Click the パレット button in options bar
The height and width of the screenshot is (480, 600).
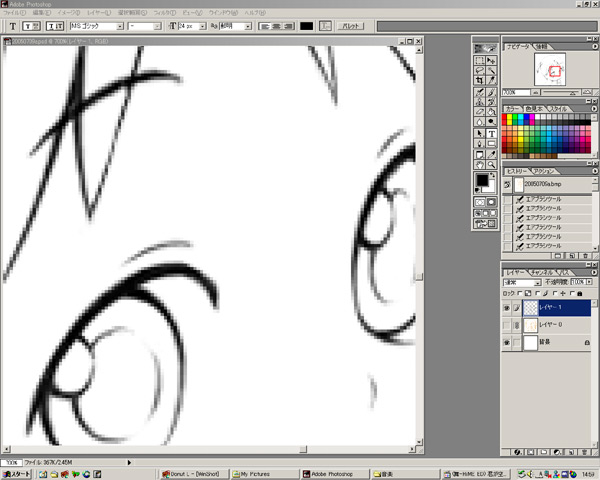click(350, 25)
